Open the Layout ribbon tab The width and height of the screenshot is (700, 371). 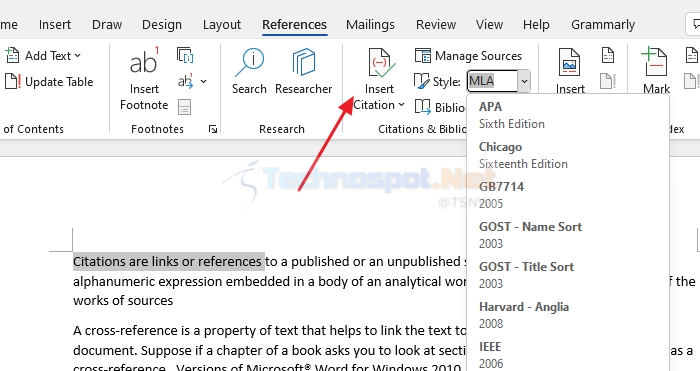pos(222,25)
